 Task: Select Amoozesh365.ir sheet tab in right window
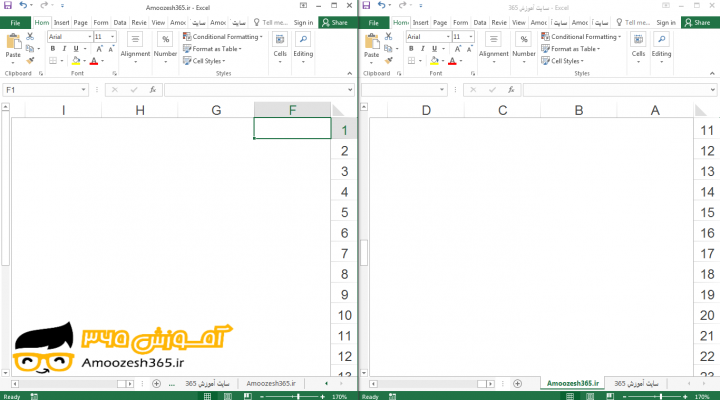(573, 383)
